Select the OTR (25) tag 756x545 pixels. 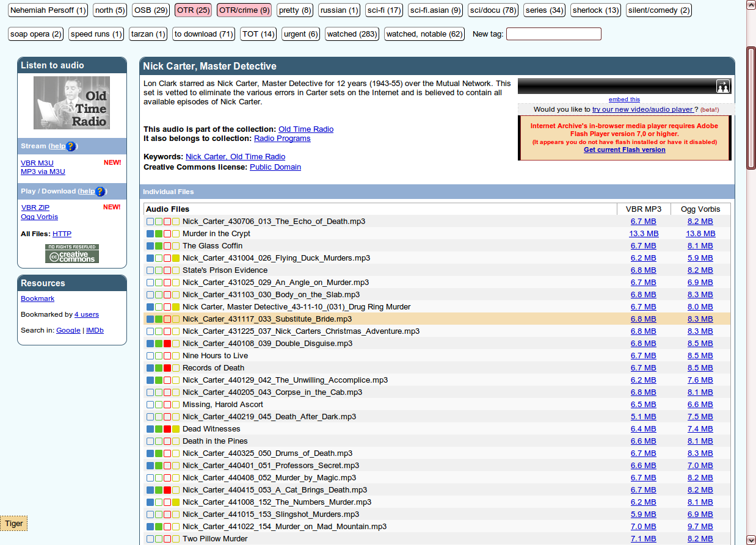coord(194,10)
